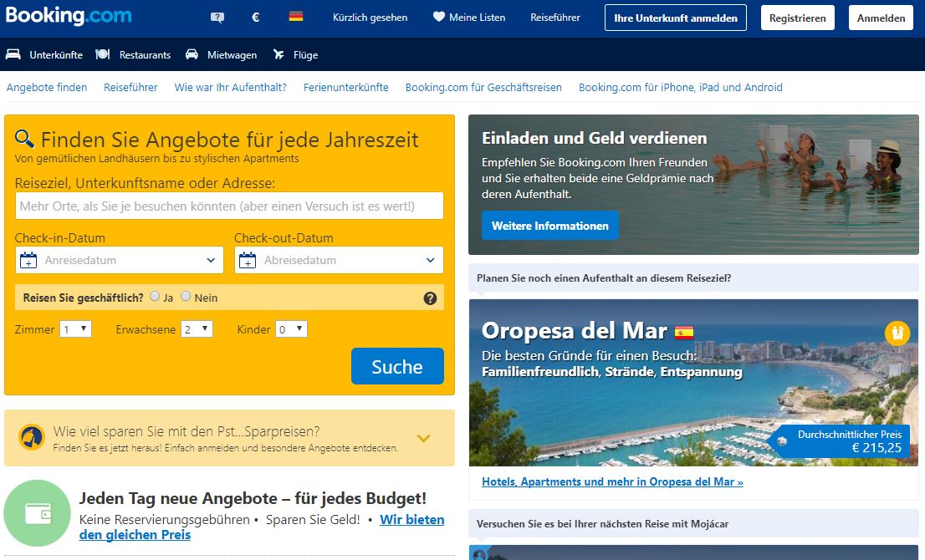Open the Ferienunterkünfte link
The height and width of the screenshot is (560, 925).
[346, 87]
